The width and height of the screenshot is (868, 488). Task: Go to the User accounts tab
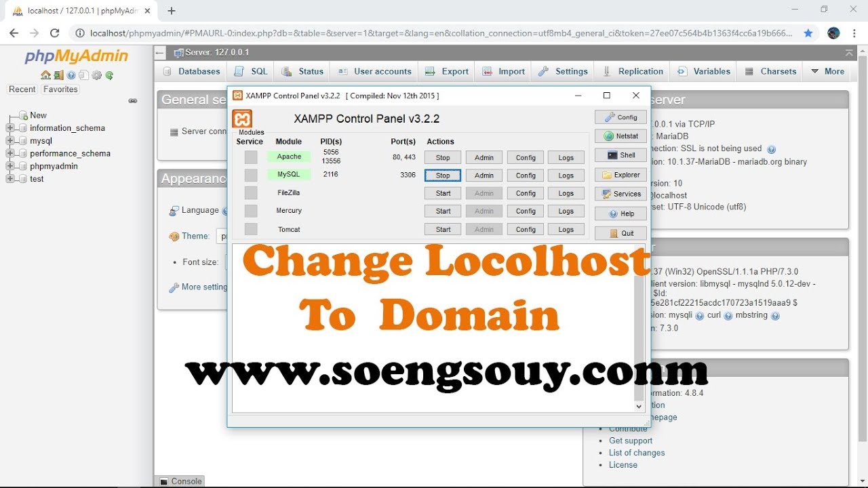pyautogui.click(x=374, y=71)
